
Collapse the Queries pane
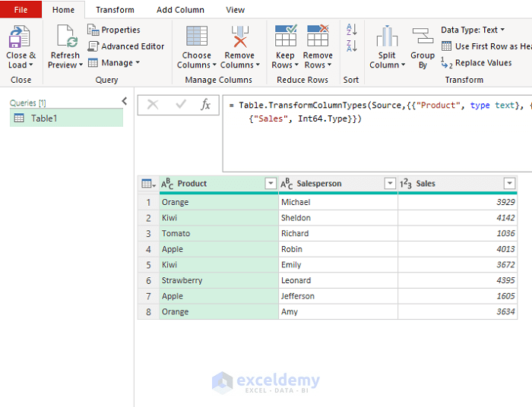(125, 101)
